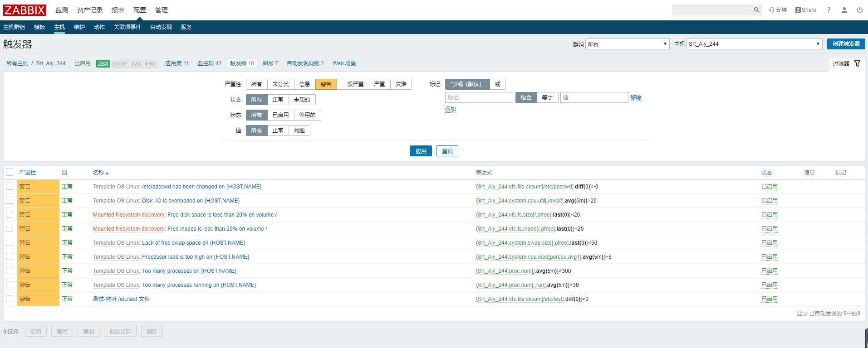Open Web 场景 link
Screen dimensions: 868x348
[344, 63]
